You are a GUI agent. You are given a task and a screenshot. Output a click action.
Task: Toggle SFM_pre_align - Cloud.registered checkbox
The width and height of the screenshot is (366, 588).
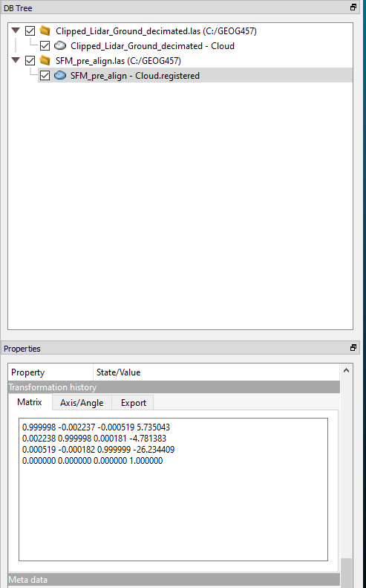point(45,76)
